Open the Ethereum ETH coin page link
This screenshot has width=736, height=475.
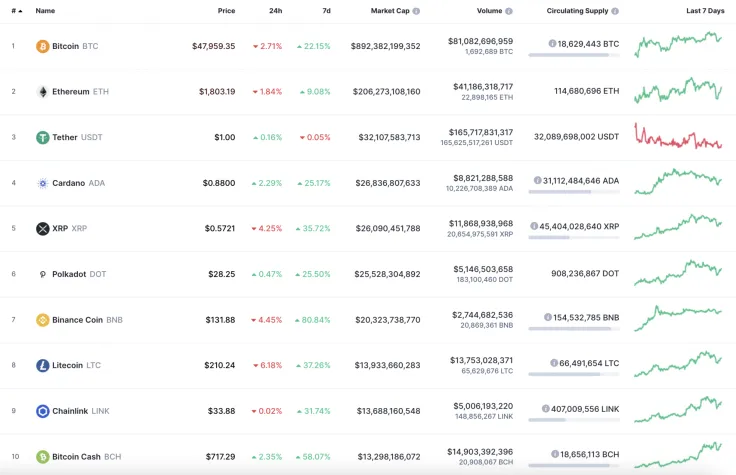tap(80, 92)
